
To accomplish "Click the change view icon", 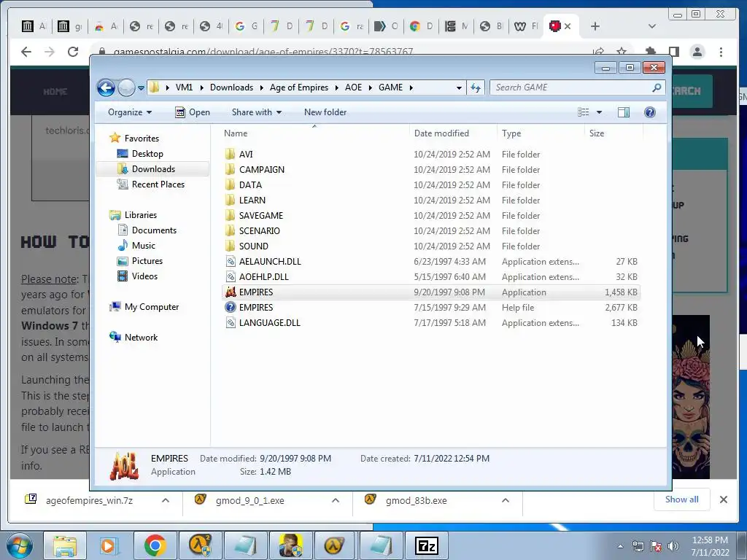I will click(584, 112).
